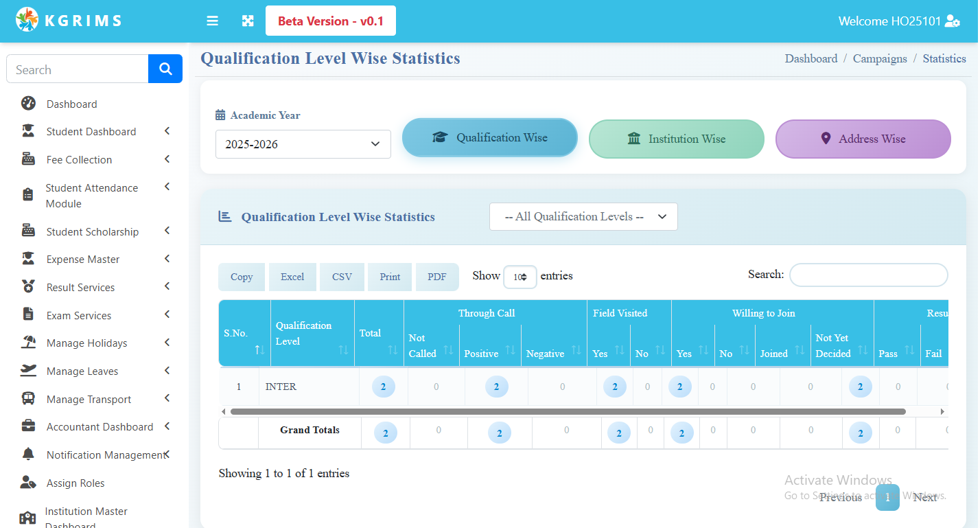Viewport: 980px width, 528px height.
Task: Open the All Qualification Levels dropdown
Action: click(x=583, y=216)
